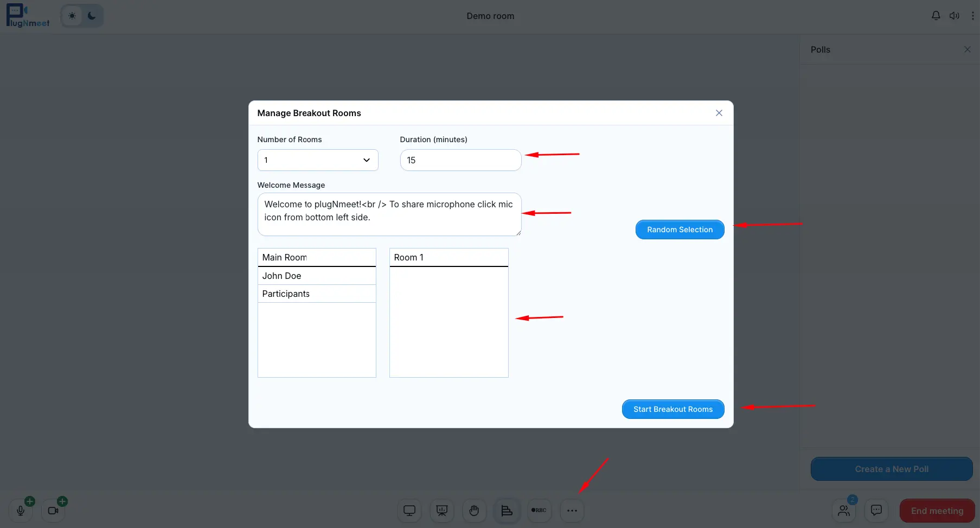Start screen sharing with monitor icon
This screenshot has width=980, height=528.
point(409,511)
